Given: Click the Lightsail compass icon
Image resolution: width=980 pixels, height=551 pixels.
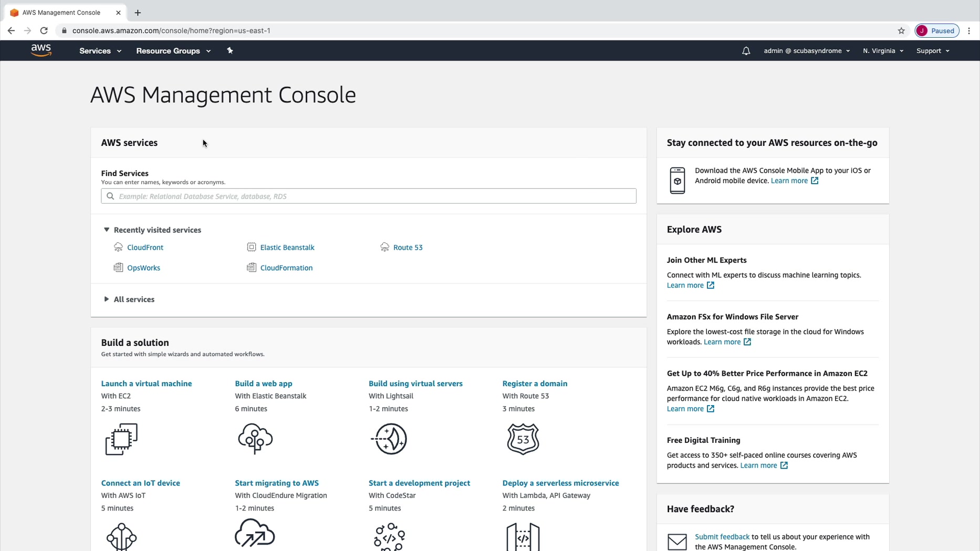Looking at the screenshot, I should tap(389, 439).
